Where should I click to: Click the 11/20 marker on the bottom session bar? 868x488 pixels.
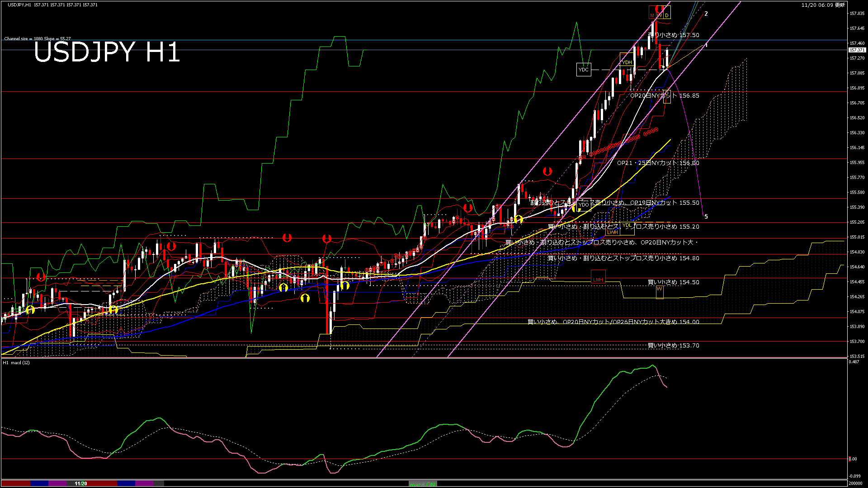[80, 483]
